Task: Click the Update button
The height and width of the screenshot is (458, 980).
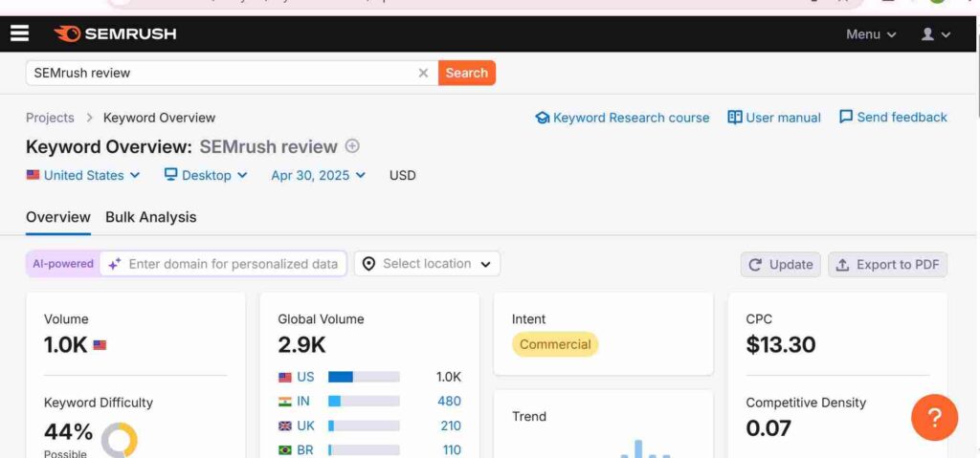Action: coord(781,265)
